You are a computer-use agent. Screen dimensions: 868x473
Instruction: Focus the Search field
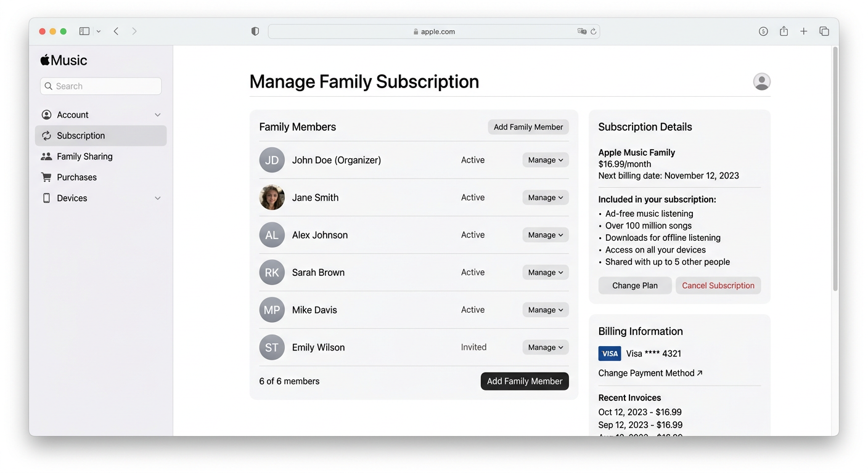pos(101,86)
